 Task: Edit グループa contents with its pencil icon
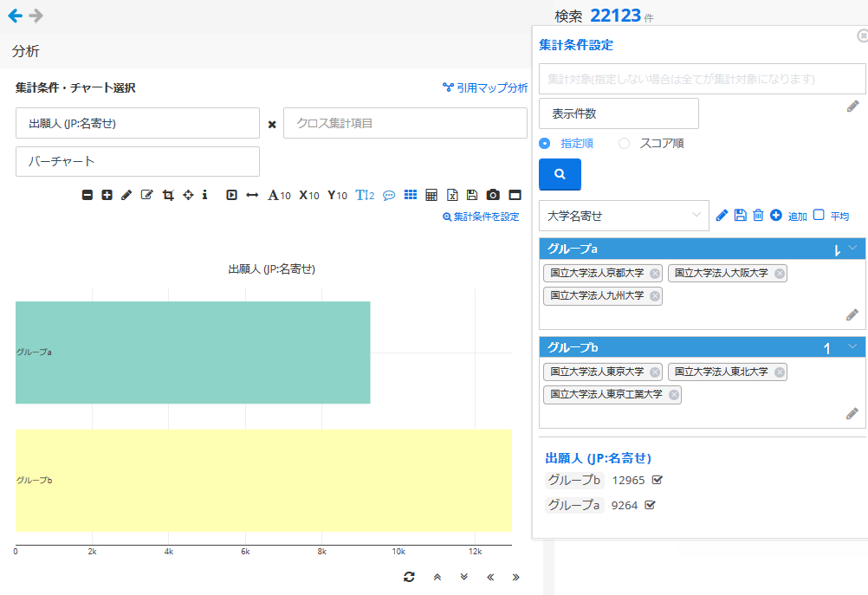[x=852, y=315]
